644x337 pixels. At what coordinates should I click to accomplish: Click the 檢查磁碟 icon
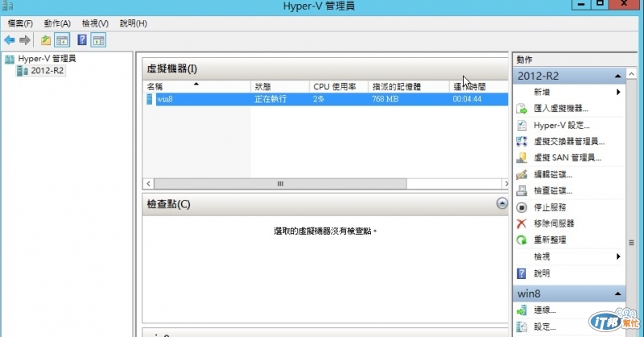tap(522, 191)
